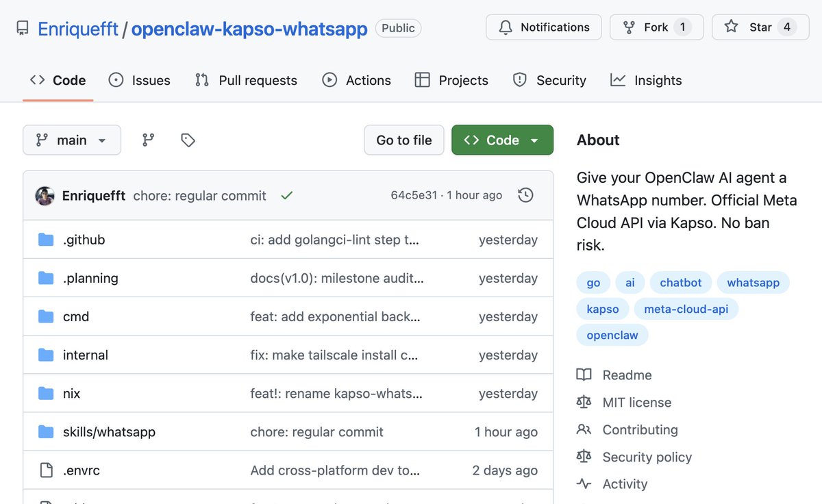This screenshot has height=504, width=822.
Task: Click the Readme book icon in sidebar
Action: tap(584, 375)
